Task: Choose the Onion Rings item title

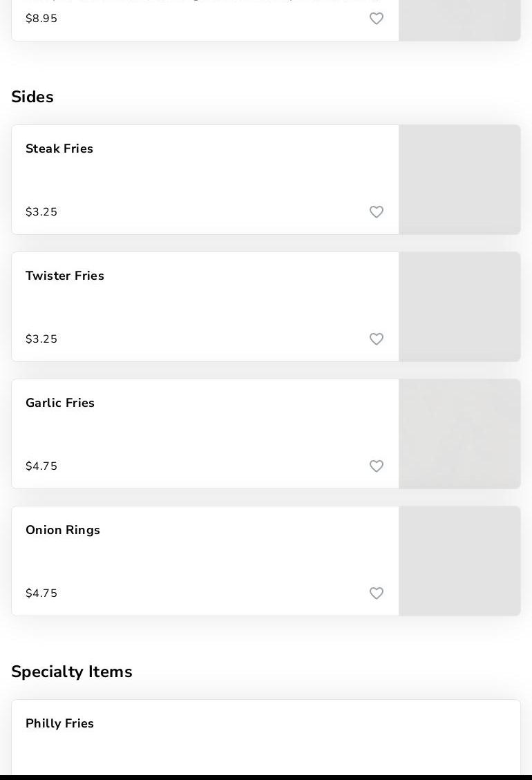Action: 63,530
